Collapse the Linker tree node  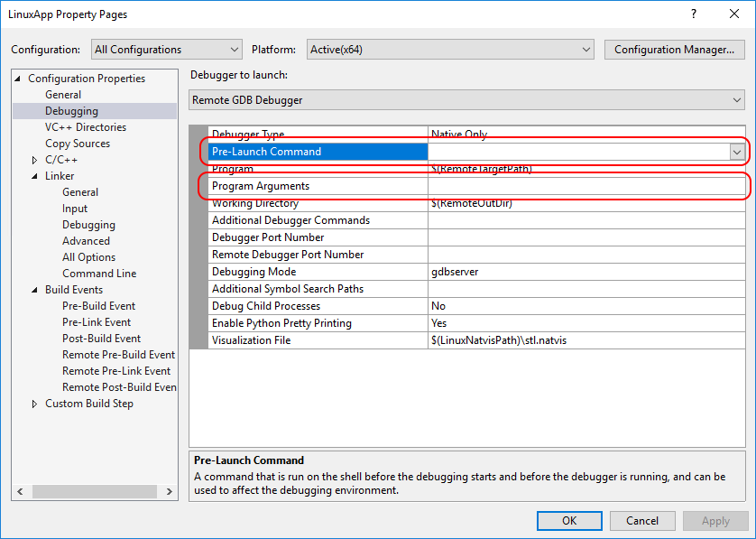tap(35, 176)
